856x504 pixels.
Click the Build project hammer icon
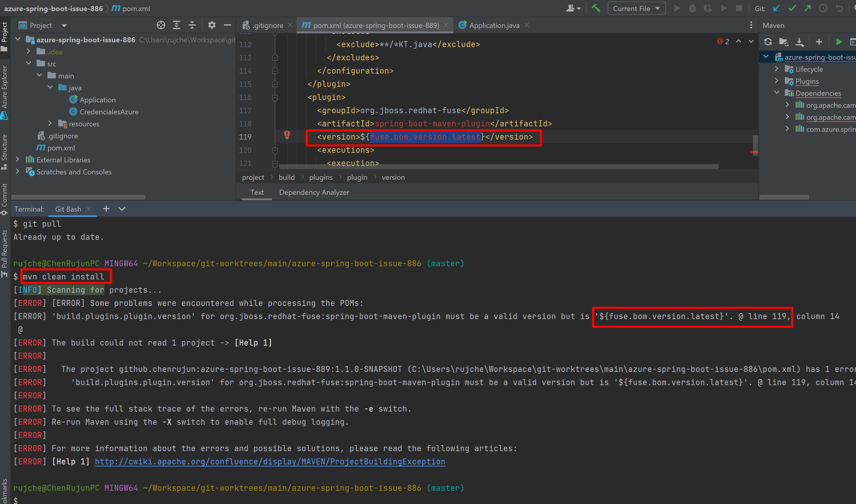click(596, 8)
